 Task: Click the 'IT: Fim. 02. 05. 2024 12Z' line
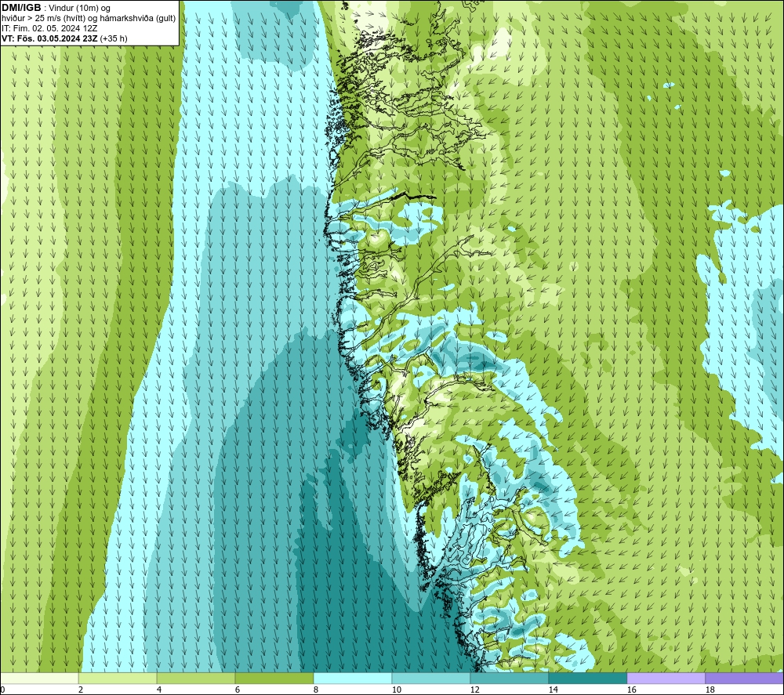49,28
